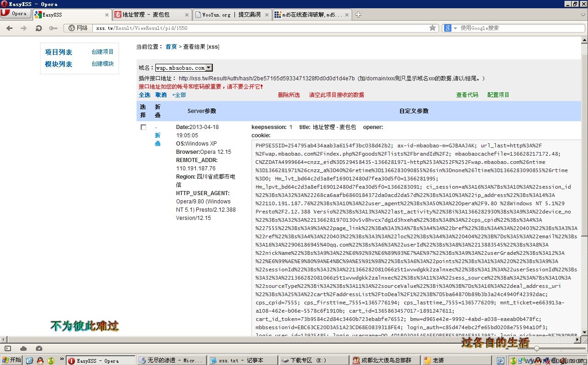Close the 地址管理 - 麦包包 tab
588x365 pixels.
(186, 15)
